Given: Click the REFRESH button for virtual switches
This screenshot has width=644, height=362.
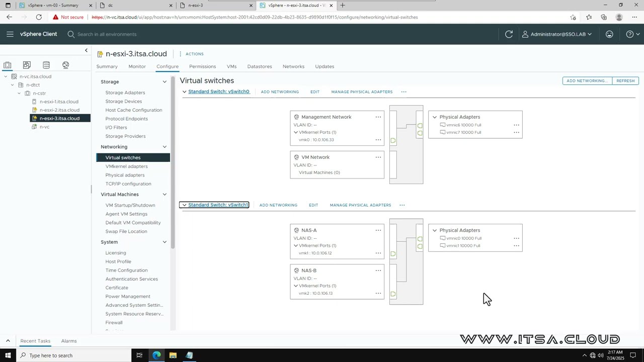Looking at the screenshot, I should (625, 81).
